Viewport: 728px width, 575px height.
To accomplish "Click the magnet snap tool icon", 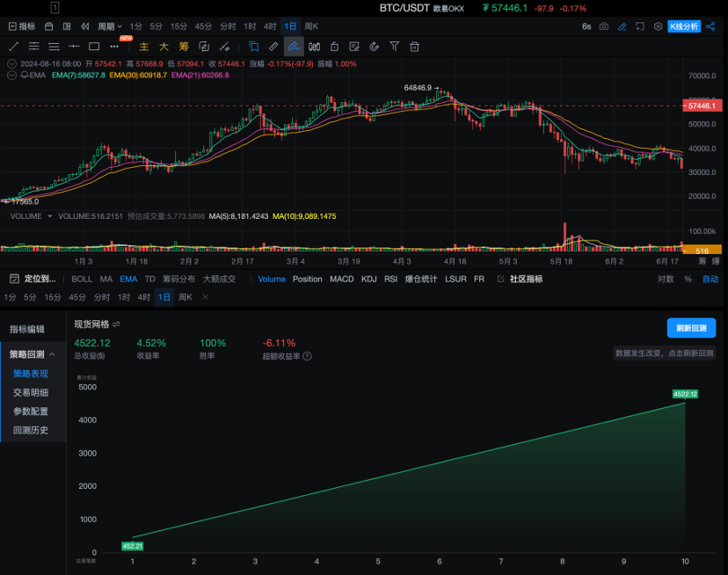I will point(374,46).
